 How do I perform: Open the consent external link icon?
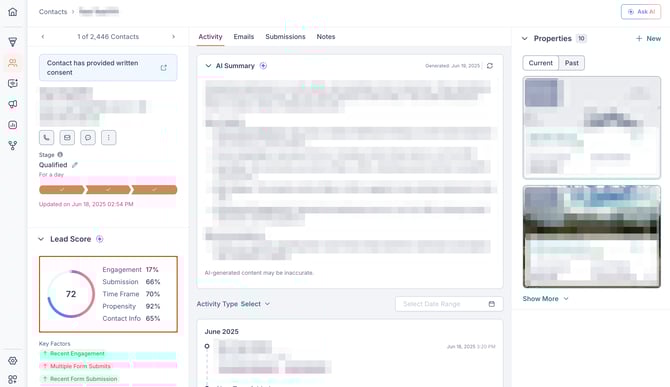(164, 67)
